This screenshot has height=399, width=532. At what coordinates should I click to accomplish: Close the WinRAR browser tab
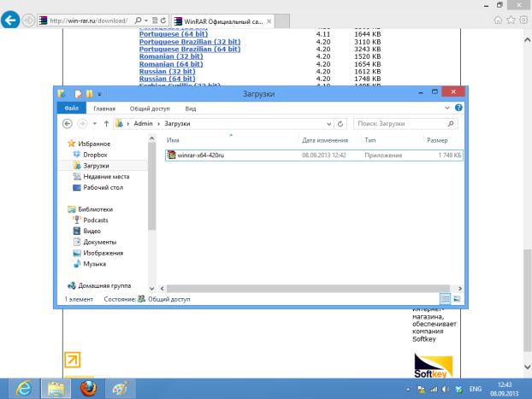click(269, 21)
